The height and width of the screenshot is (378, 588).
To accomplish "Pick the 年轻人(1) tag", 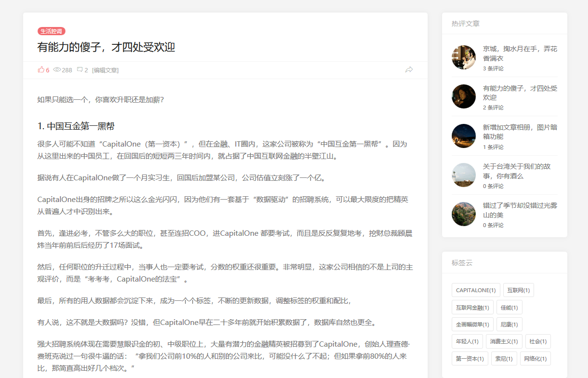I will (467, 341).
